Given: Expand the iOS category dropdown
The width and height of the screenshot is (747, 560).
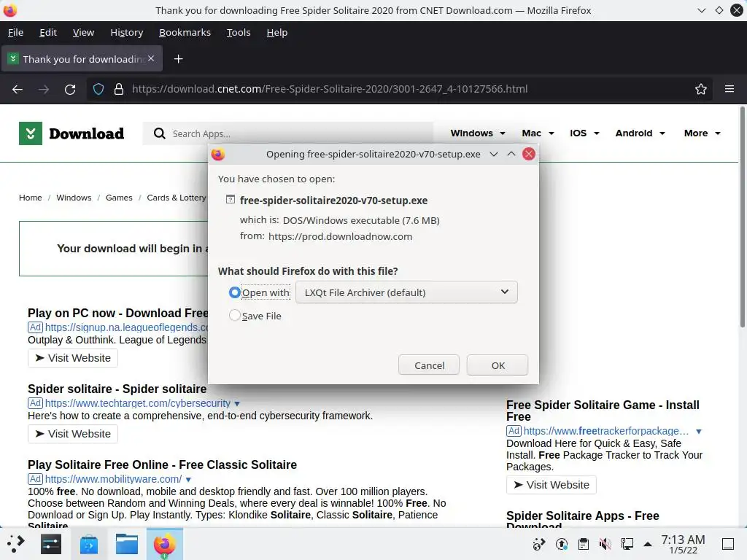Looking at the screenshot, I should click(x=597, y=134).
